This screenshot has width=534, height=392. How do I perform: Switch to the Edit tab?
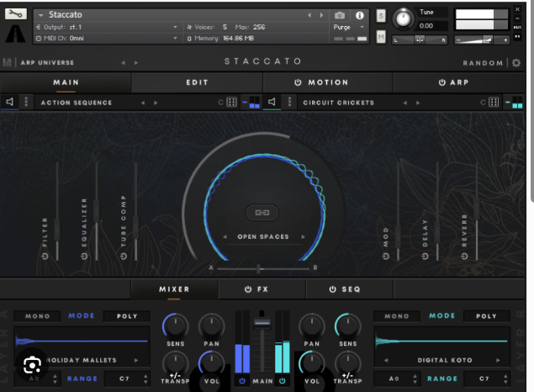pos(197,82)
